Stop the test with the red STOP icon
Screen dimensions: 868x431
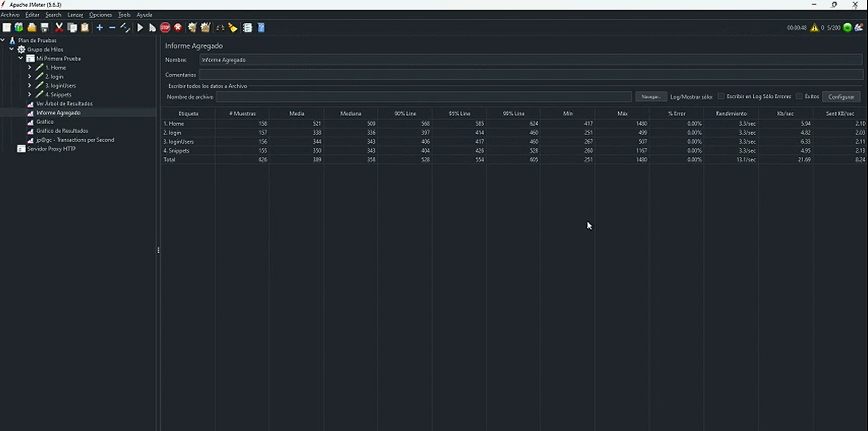click(165, 28)
